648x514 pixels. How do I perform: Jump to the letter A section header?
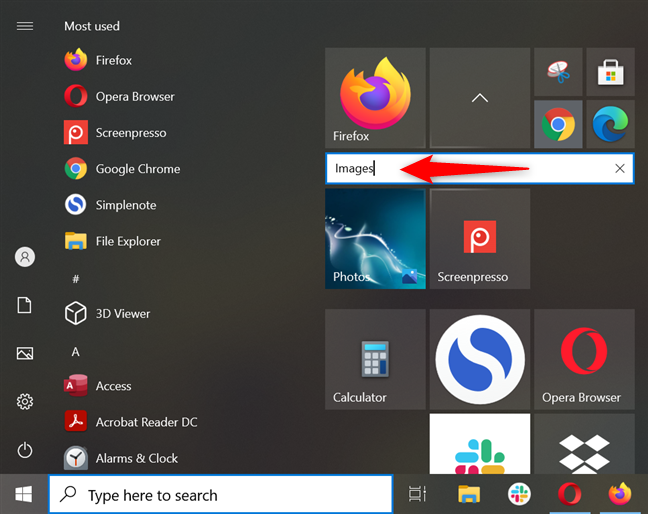(x=75, y=352)
